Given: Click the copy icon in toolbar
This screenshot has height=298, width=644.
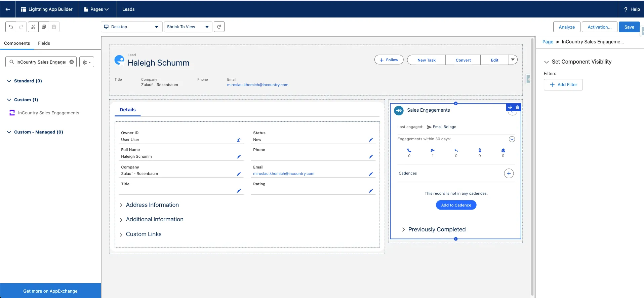Looking at the screenshot, I should pyautogui.click(x=44, y=27).
